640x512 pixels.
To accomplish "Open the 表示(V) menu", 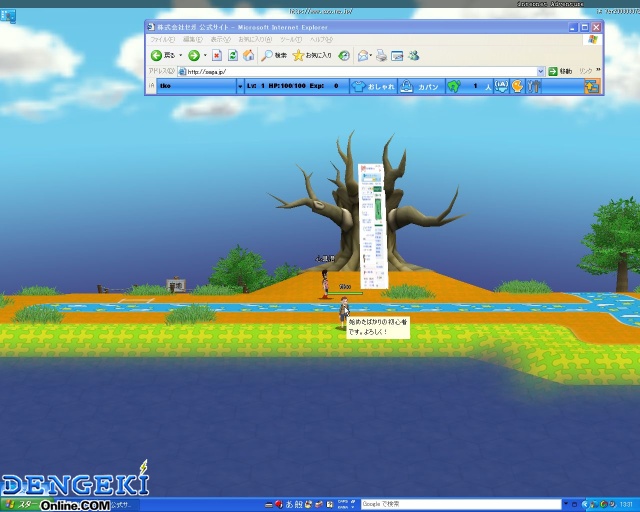I will [x=220, y=40].
